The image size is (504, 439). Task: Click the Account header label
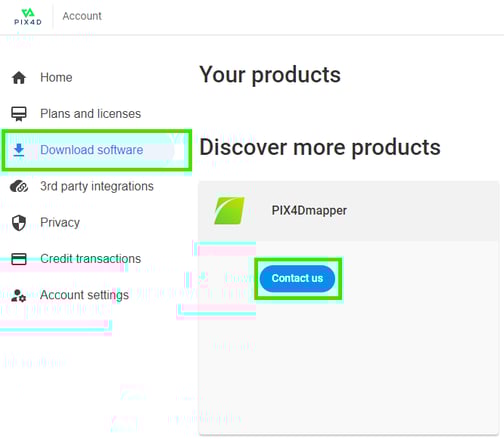click(82, 16)
